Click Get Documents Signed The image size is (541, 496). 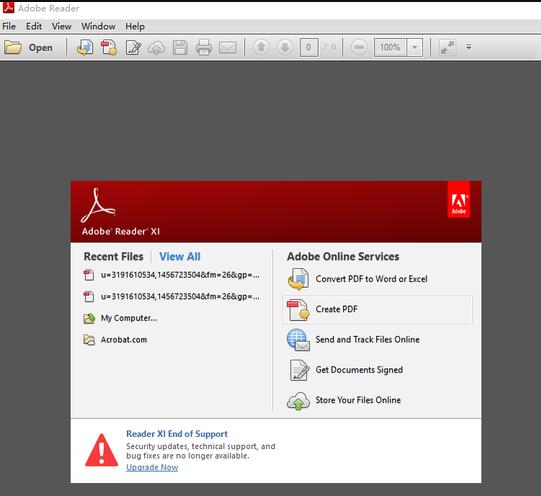[x=359, y=370]
